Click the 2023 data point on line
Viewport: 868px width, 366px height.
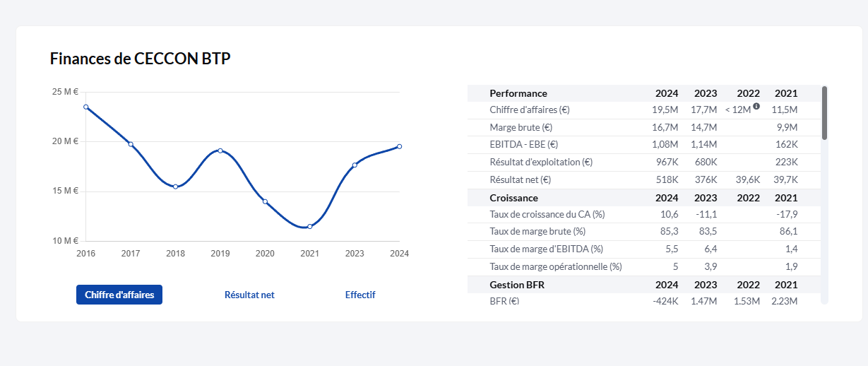tap(355, 165)
